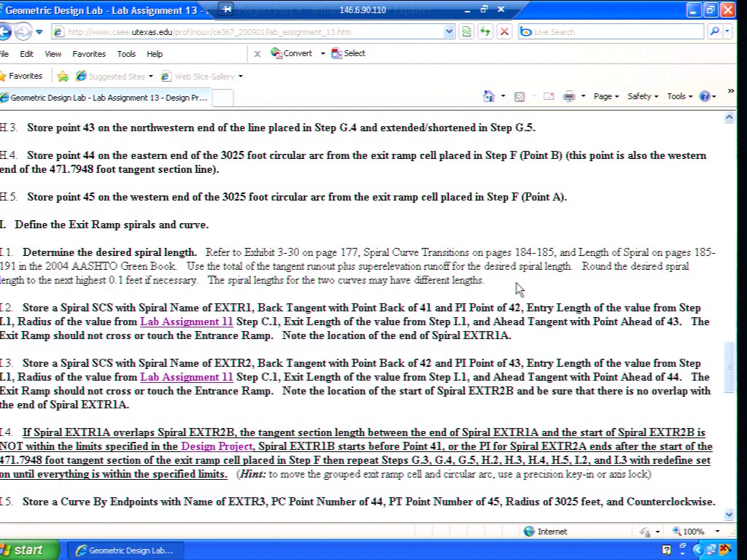Open the Tools menu in the menu bar

pos(126,54)
